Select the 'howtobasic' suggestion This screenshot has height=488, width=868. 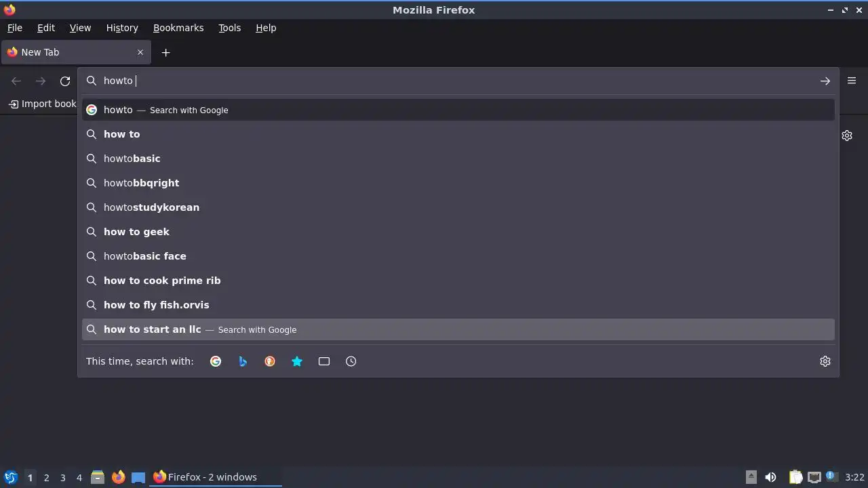pyautogui.click(x=458, y=159)
